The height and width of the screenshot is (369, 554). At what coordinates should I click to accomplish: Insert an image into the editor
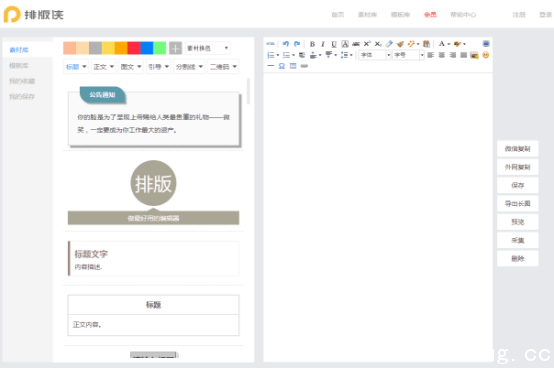tap(475, 55)
